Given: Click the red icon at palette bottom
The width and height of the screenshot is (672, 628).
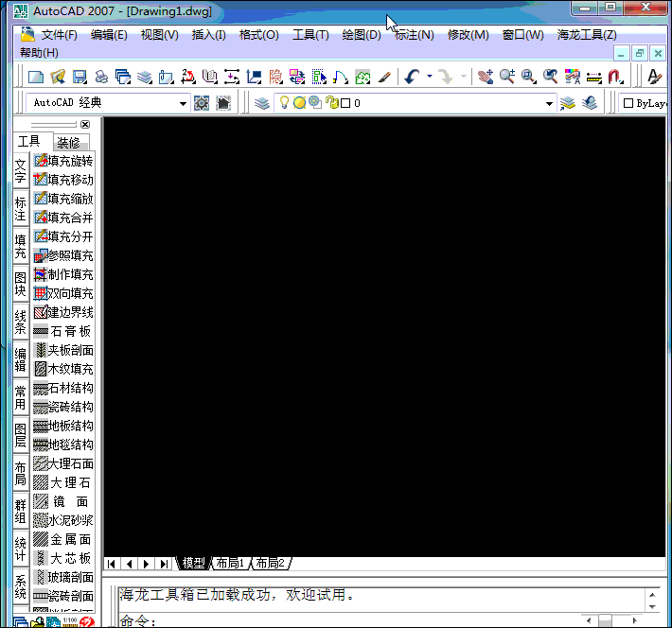Looking at the screenshot, I should point(87,622).
